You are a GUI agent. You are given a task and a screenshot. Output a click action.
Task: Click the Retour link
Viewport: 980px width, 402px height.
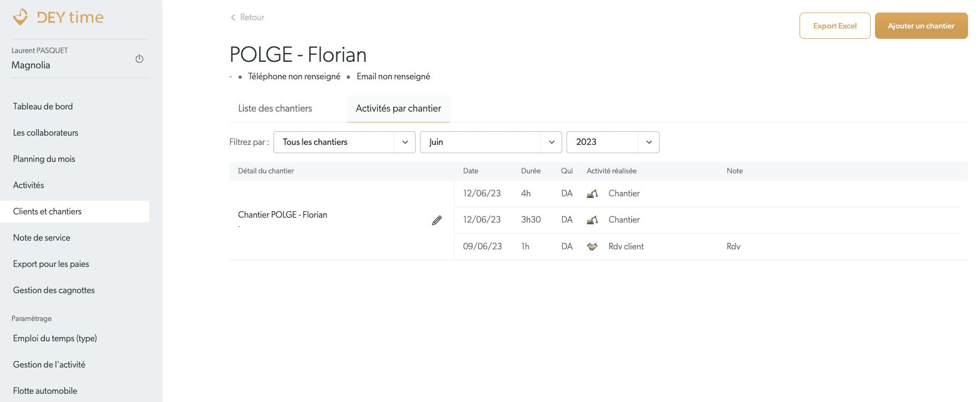click(x=252, y=18)
